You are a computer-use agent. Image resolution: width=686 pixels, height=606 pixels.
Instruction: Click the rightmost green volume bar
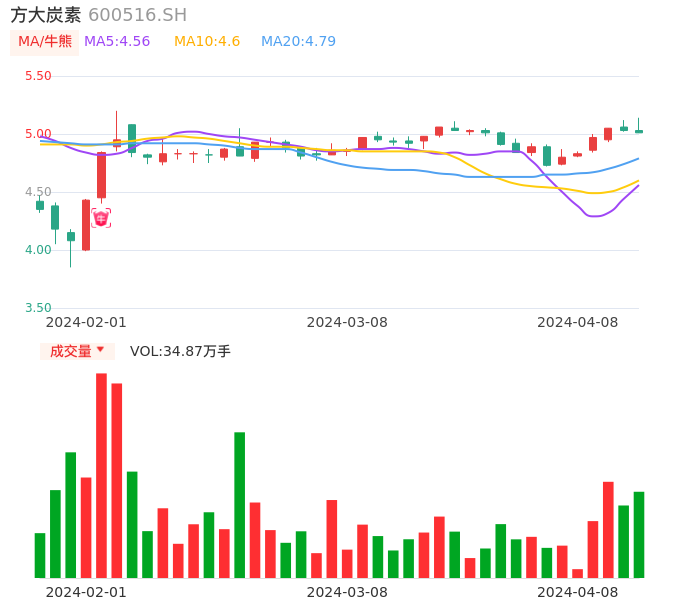[x=639, y=534]
